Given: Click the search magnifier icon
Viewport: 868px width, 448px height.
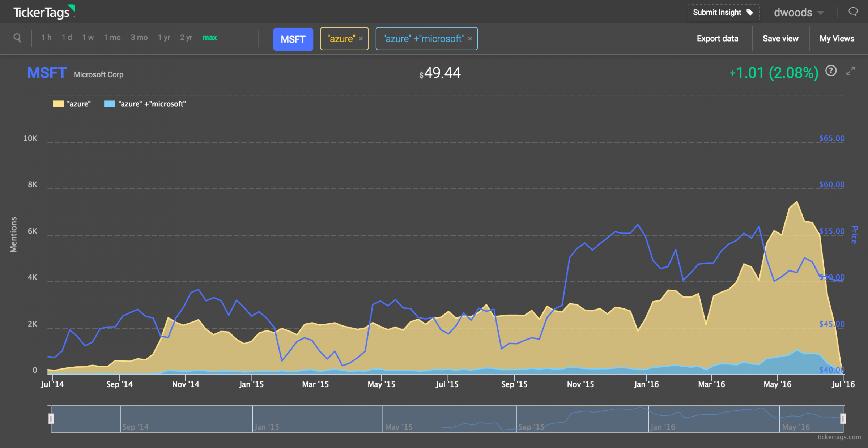Looking at the screenshot, I should click(17, 38).
